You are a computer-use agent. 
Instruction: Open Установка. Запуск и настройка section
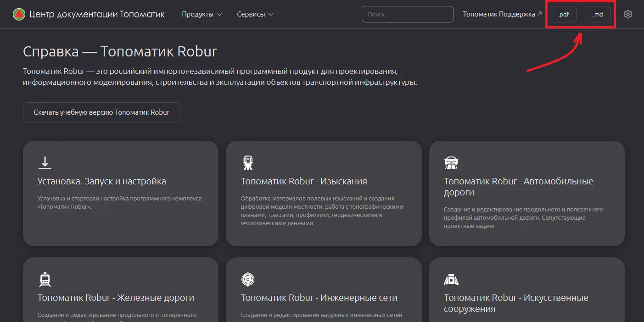[x=121, y=194]
